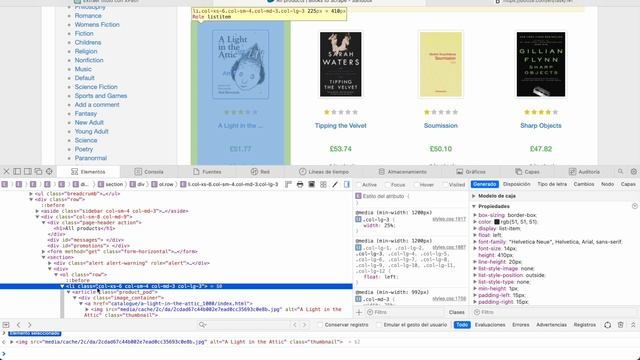640x360 pixels.
Task: Click the rulers icon beside the breadcrumb
Action: [288, 184]
